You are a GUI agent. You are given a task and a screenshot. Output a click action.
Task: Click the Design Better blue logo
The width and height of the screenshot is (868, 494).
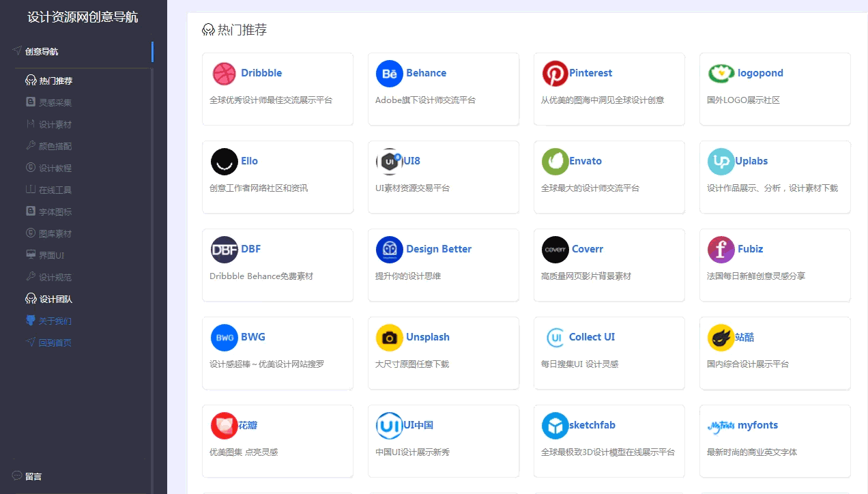pyautogui.click(x=390, y=250)
